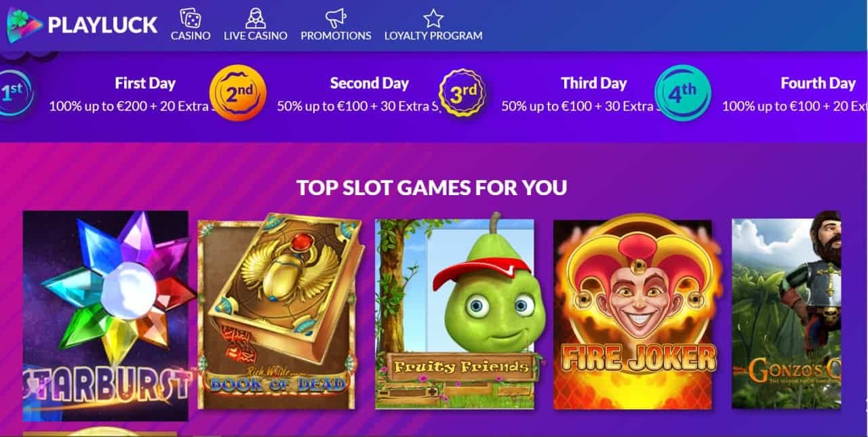Launch the Fruity Friends slot game
The height and width of the screenshot is (437, 868).
point(455,314)
